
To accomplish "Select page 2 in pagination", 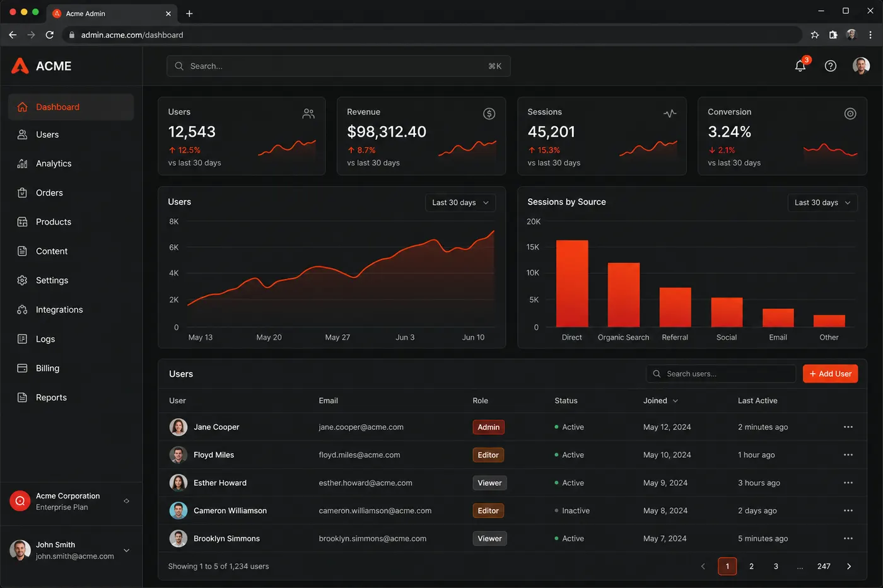I will click(751, 567).
